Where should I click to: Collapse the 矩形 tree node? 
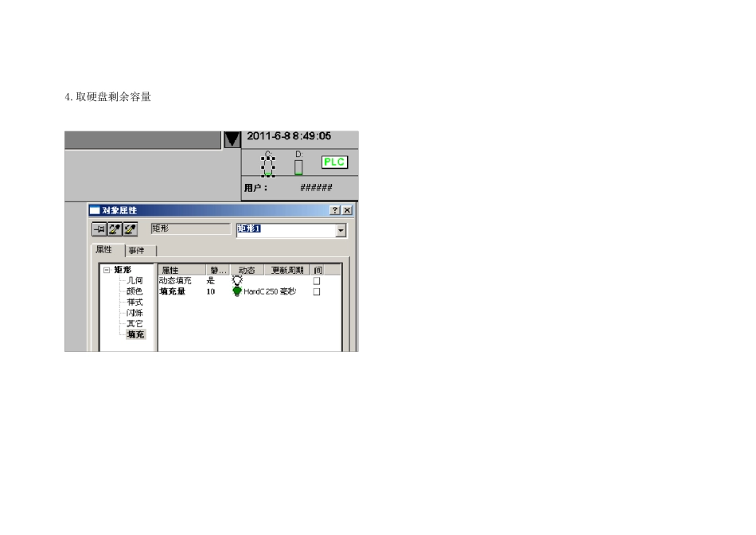107,270
